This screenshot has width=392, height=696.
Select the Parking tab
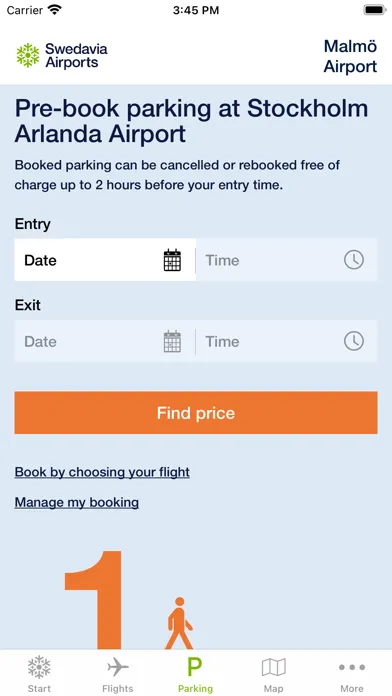pyautogui.click(x=195, y=674)
